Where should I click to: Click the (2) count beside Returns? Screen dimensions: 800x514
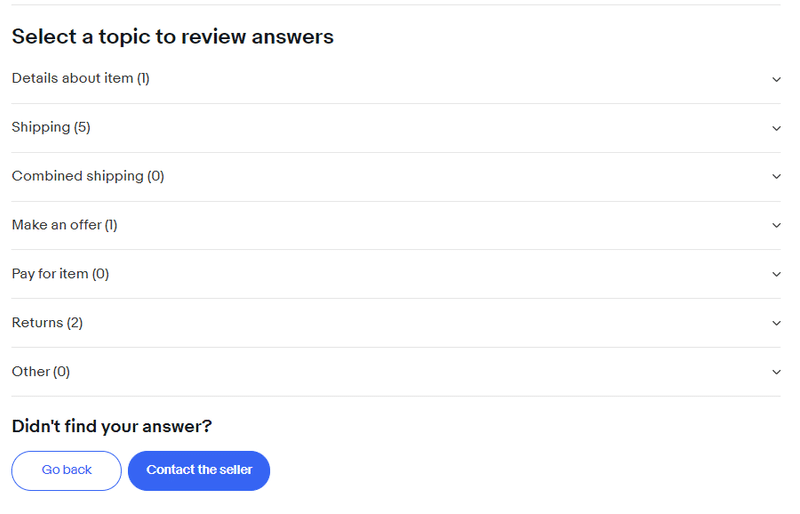[74, 323]
